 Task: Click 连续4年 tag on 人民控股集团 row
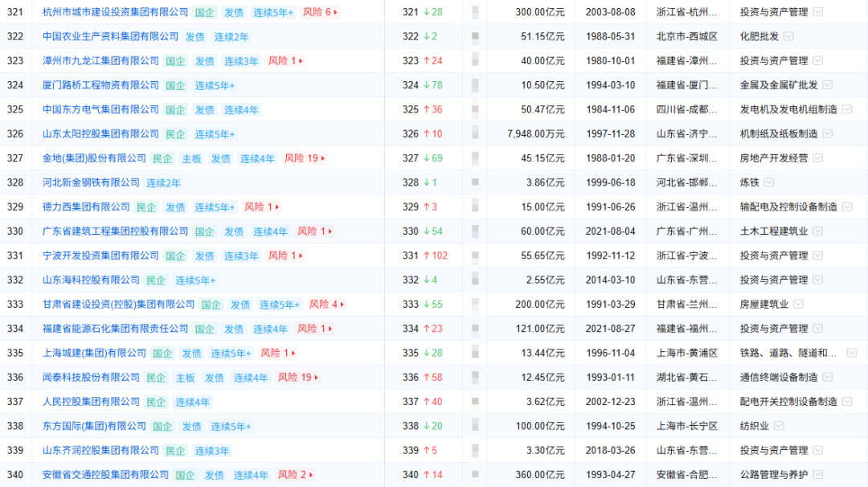[193, 403]
